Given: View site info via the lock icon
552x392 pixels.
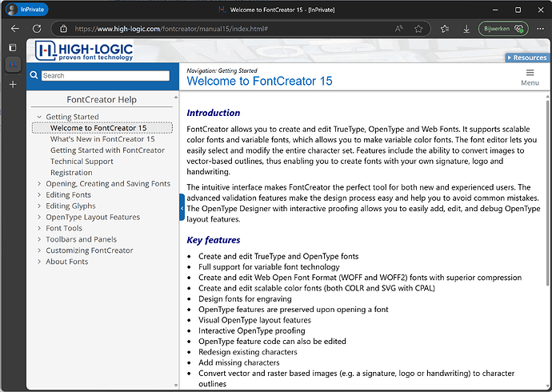Looking at the screenshot, I should click(63, 29).
